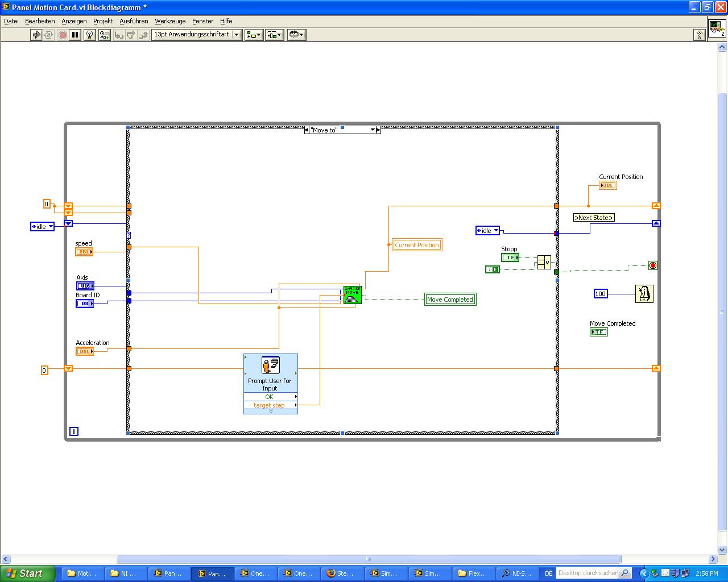Click the Stopp boolean TF terminal

point(510,257)
